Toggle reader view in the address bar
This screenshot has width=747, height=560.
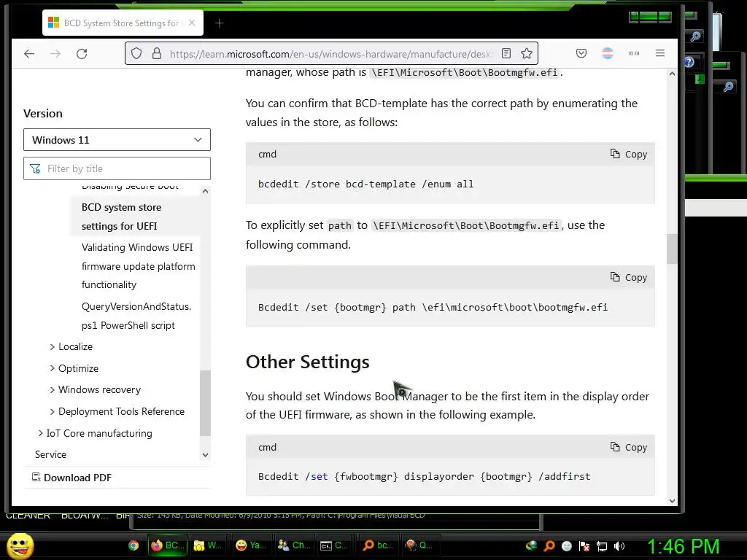click(506, 53)
